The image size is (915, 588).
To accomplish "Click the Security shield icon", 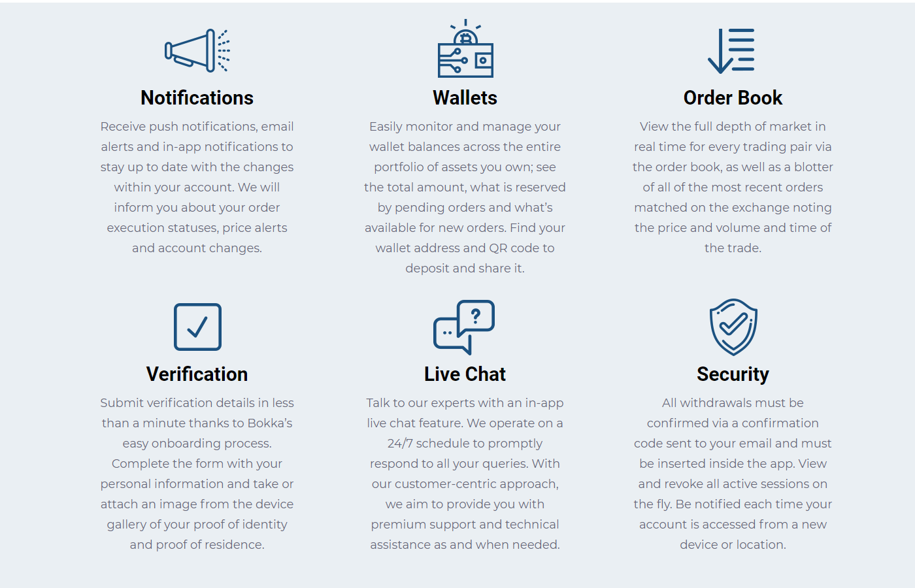I will [x=733, y=327].
